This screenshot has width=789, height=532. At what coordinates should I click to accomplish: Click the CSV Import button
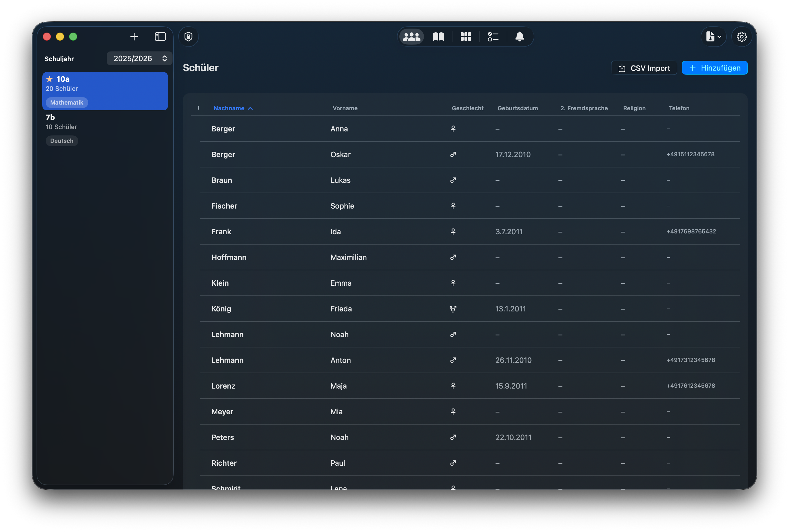pyautogui.click(x=644, y=68)
